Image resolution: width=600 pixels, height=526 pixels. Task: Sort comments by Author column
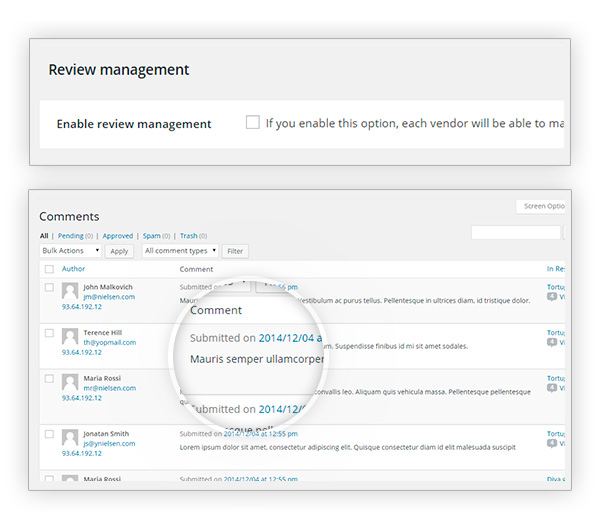coord(73,269)
